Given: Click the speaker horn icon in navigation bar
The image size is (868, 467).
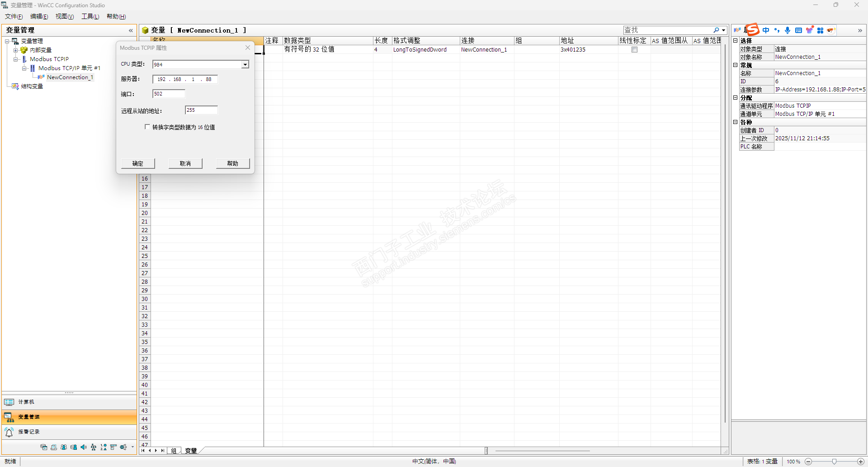Looking at the screenshot, I should point(84,447).
